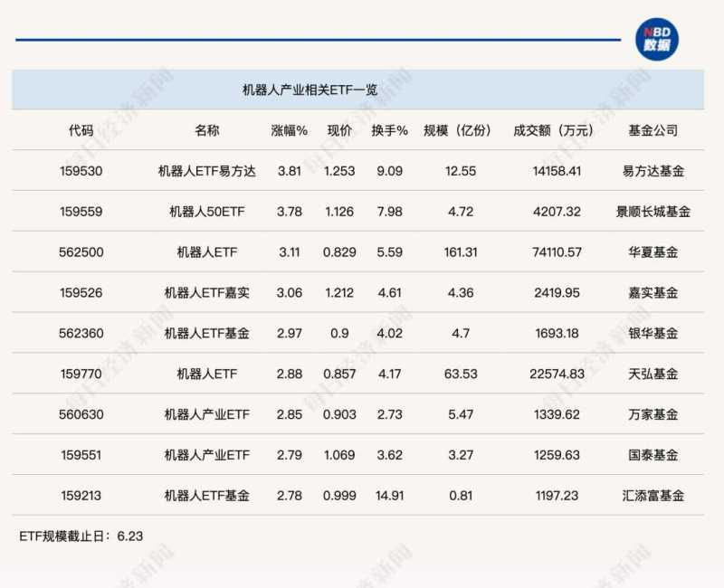
Task: Select code 159770
Action: 81,374
